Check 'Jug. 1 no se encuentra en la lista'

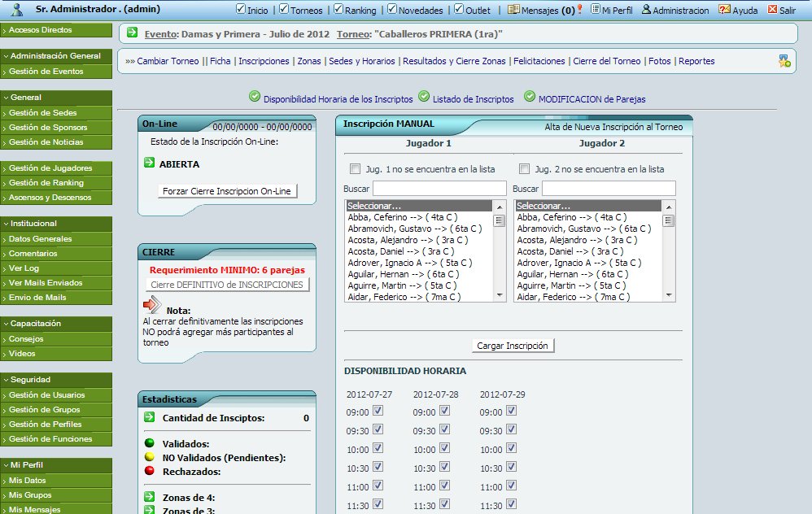click(x=355, y=169)
